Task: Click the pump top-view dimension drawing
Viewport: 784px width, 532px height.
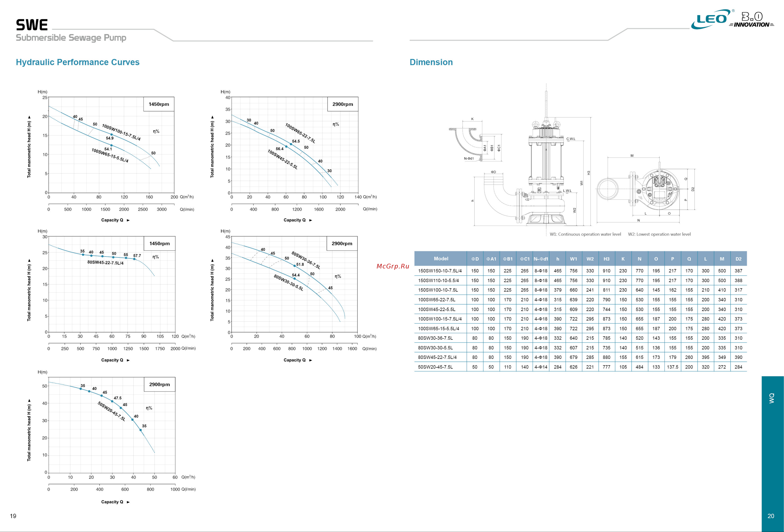Action: [646, 189]
